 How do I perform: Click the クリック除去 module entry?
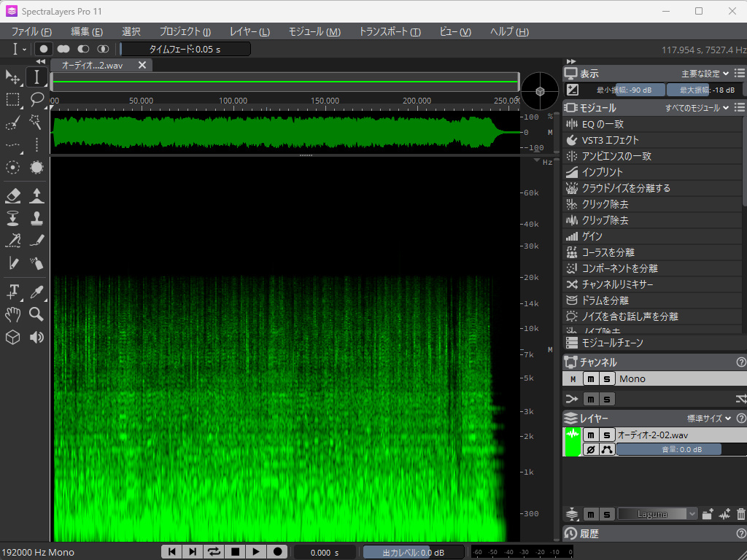tap(605, 204)
